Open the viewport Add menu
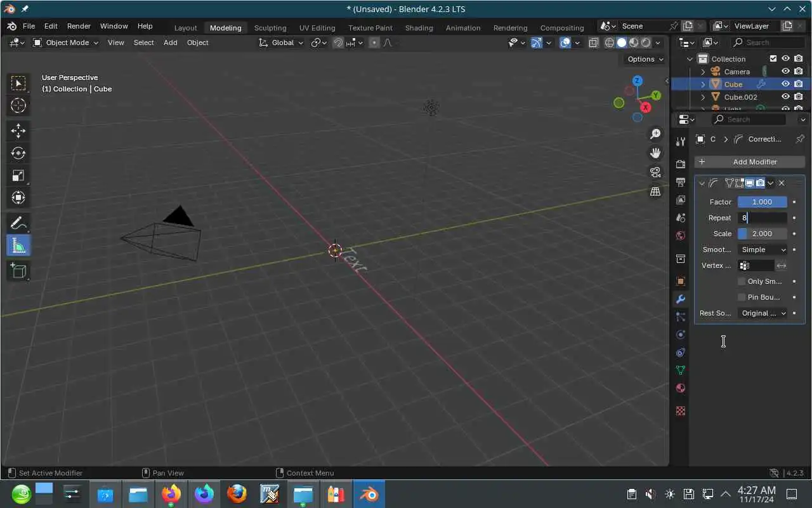 (x=170, y=43)
